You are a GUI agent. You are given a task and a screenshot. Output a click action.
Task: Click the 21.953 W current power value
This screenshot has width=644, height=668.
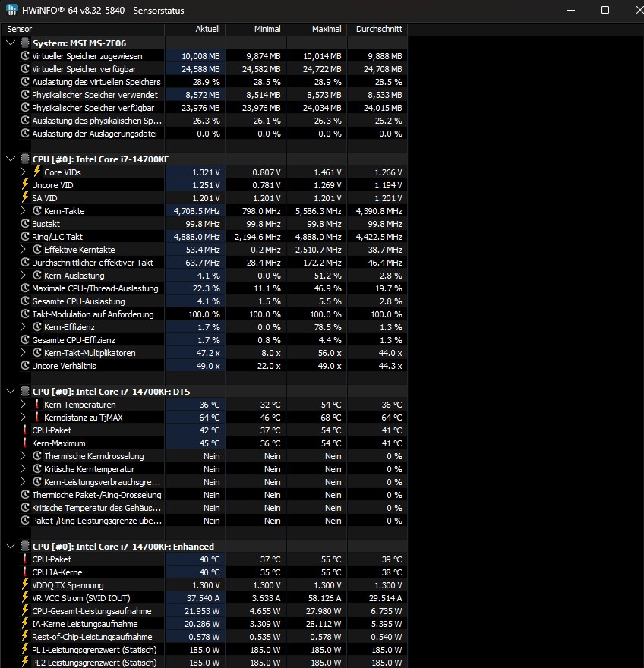201,611
